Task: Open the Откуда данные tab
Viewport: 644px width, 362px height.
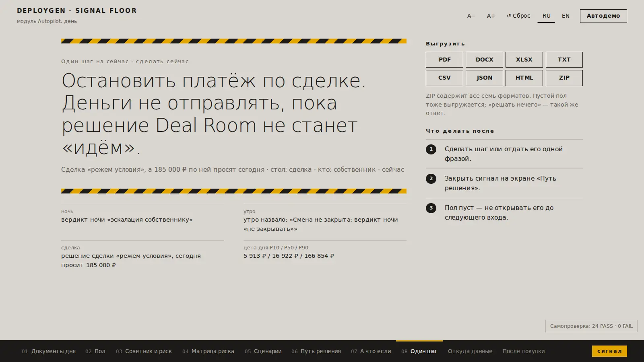Action: pos(470,351)
